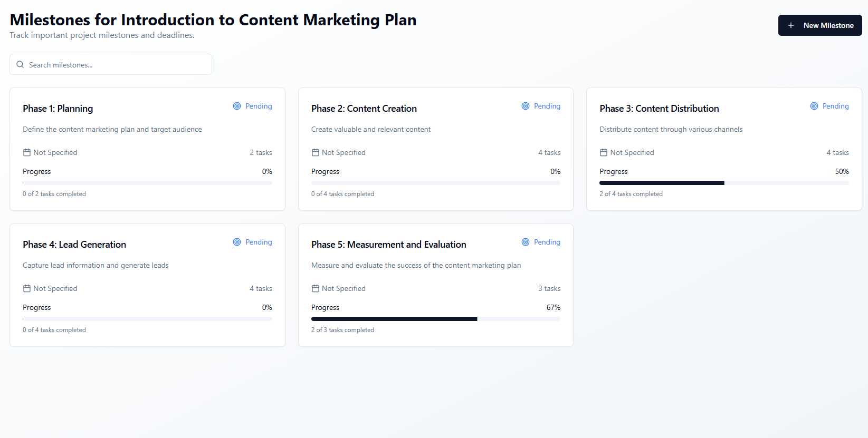Click the Pending target icon on Phase 3
Screen dimensions: 868x438
coord(814,106)
